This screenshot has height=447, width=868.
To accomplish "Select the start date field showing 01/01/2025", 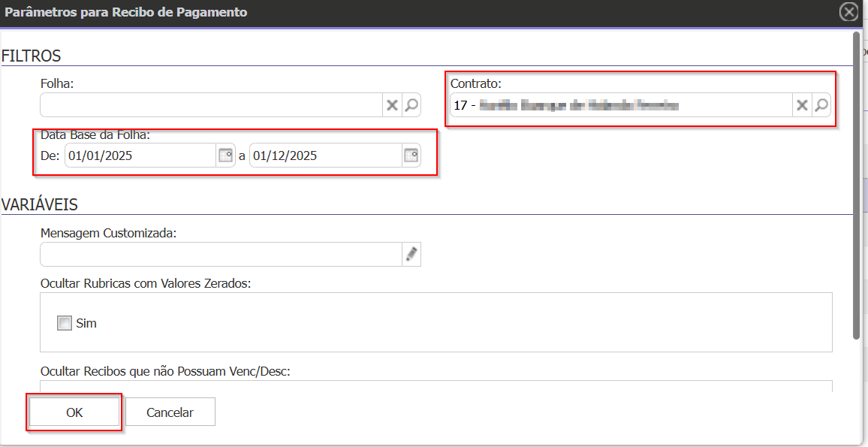I will point(140,156).
